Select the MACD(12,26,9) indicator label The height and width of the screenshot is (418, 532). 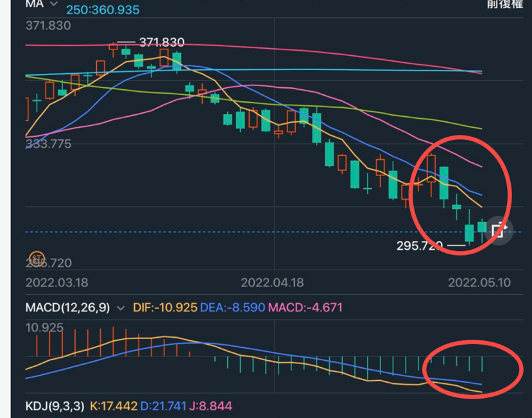[x=67, y=308]
